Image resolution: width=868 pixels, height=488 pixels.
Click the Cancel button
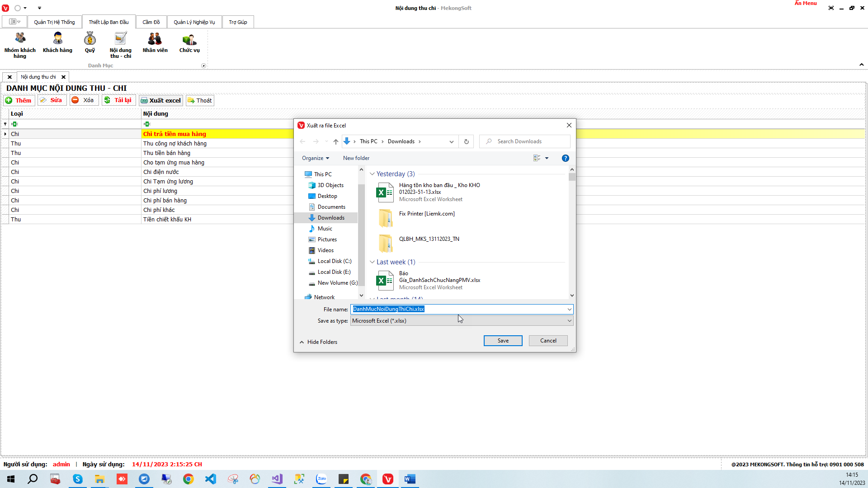[x=548, y=341]
